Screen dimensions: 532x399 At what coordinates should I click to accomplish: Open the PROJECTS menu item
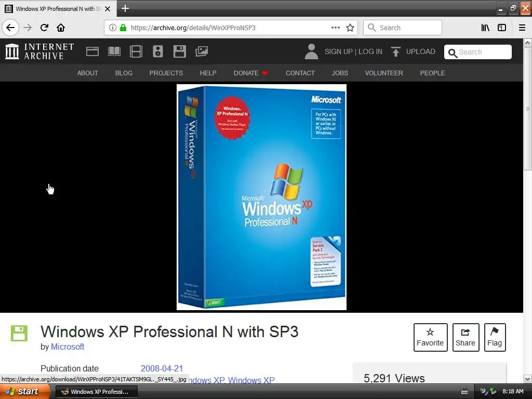pyautogui.click(x=166, y=73)
